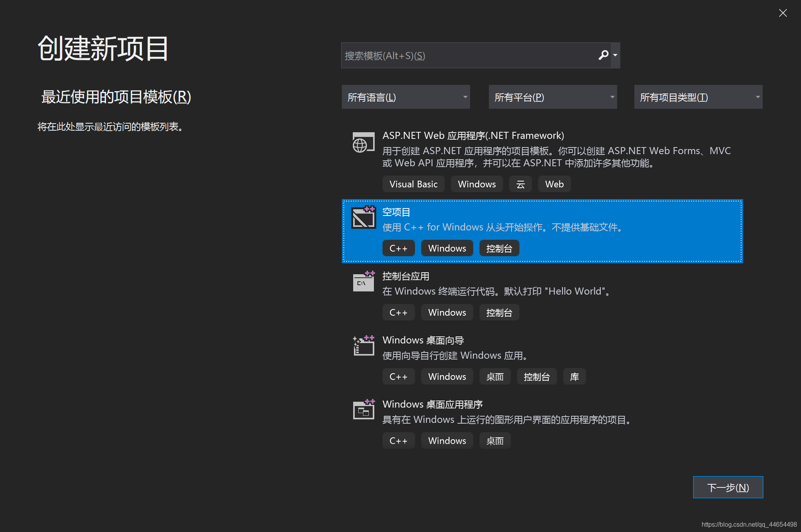This screenshot has width=801, height=532.
Task: Click 控制台 tag under Windows 桌面向导
Action: [x=537, y=377]
